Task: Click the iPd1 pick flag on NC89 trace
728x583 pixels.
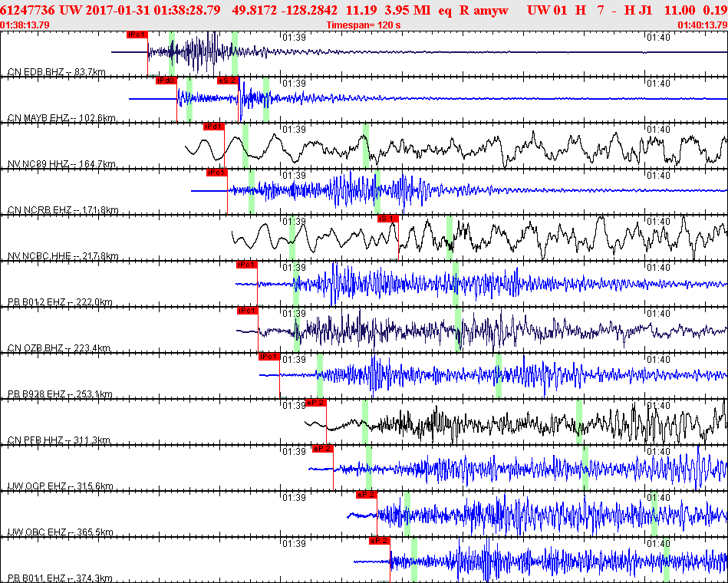Action: 213,127
